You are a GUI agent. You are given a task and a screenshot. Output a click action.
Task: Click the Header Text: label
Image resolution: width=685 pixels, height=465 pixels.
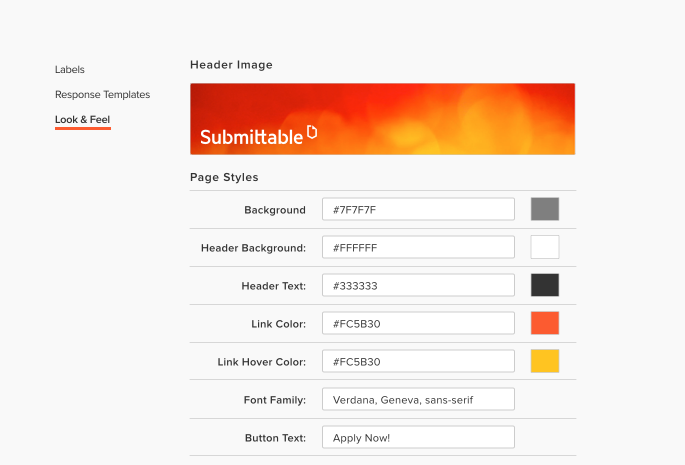click(273, 286)
